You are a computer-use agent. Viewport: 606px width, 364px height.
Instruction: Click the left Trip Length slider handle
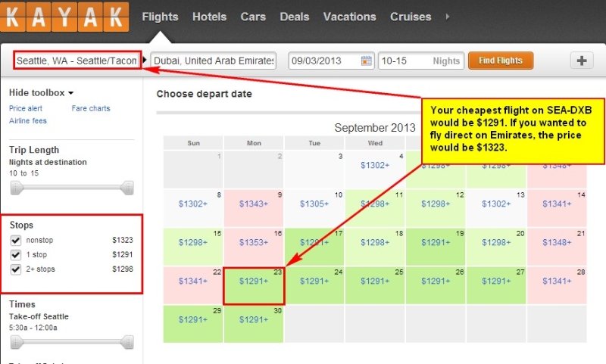16,188
